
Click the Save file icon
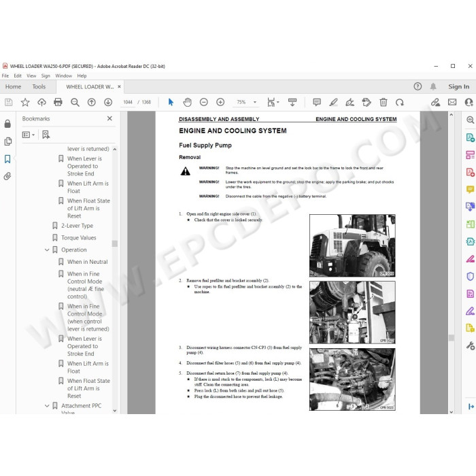8,102
